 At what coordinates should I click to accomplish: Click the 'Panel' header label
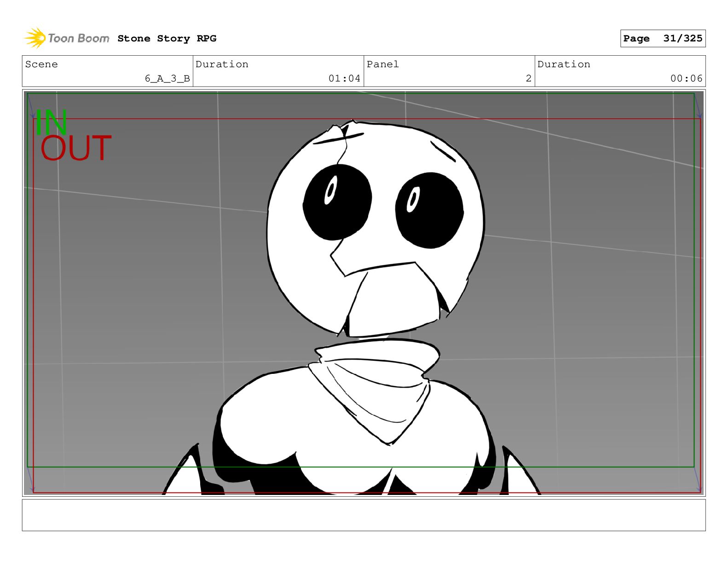pos(383,64)
